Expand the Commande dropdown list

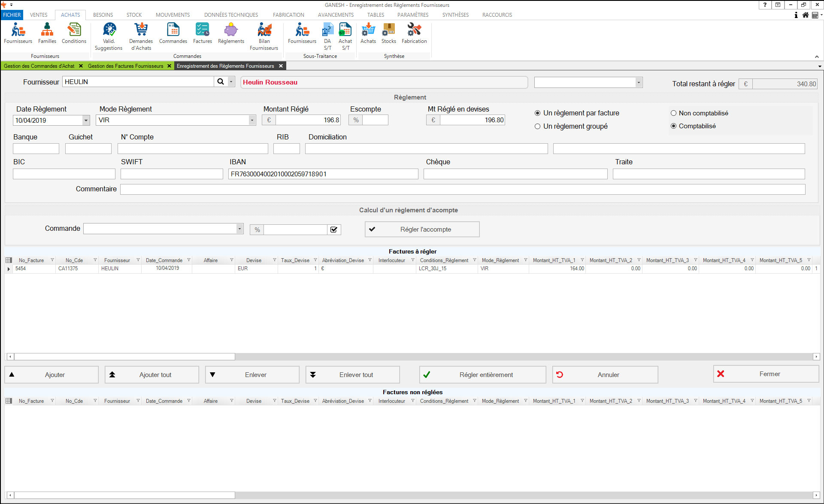239,229
